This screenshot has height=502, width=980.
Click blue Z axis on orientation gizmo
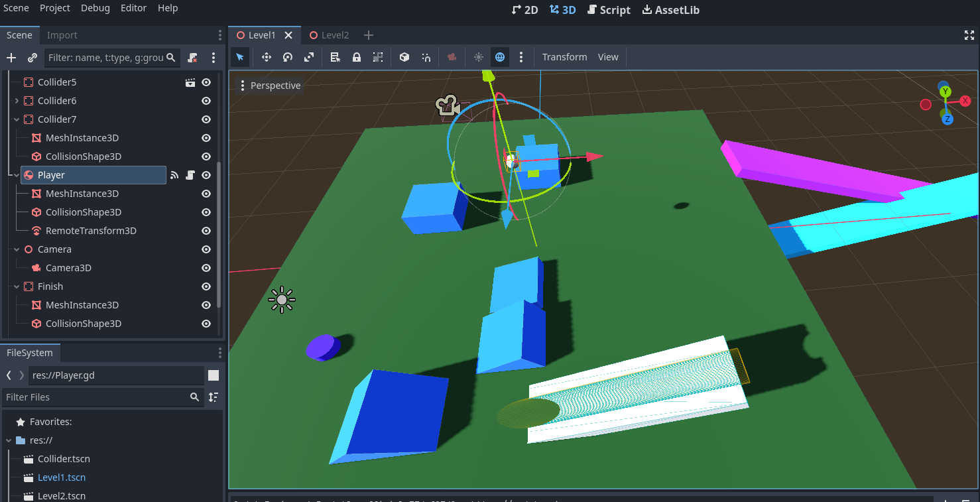tap(948, 119)
